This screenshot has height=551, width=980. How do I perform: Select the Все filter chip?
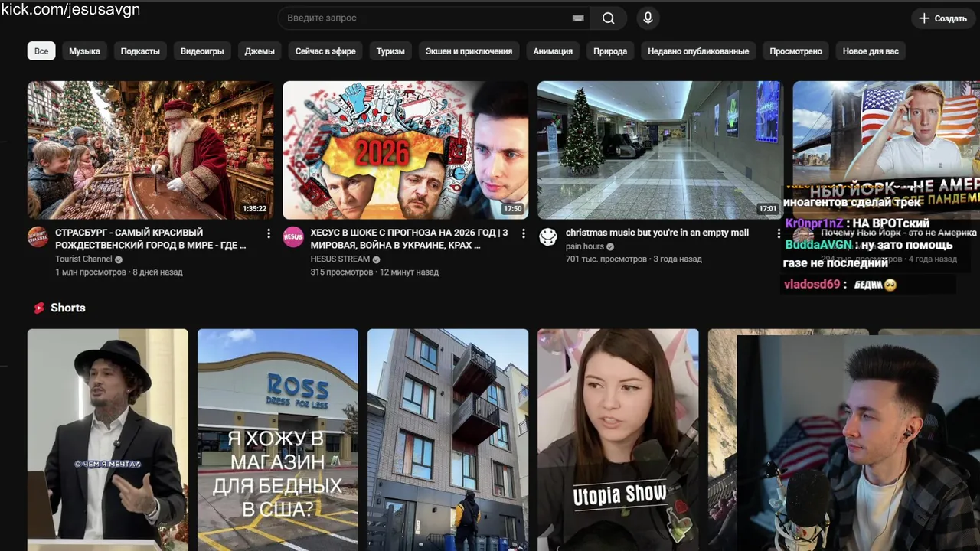tap(41, 51)
